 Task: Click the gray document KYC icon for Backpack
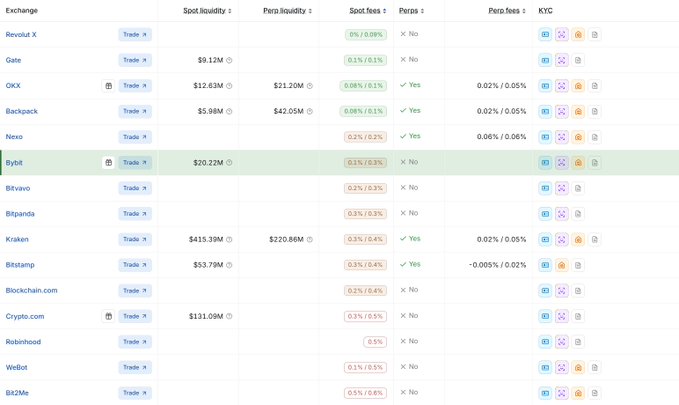pos(595,111)
